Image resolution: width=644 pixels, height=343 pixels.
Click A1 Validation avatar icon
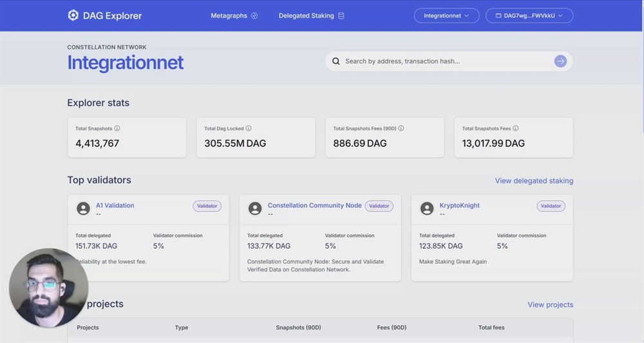(83, 209)
